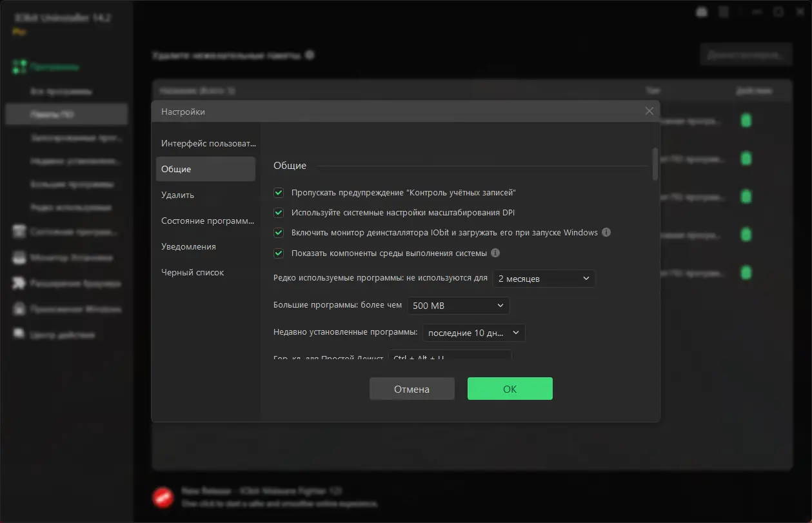The image size is (812, 523).
Task: Click the Ctrl + Alt + U hotkey field
Action: (x=450, y=355)
